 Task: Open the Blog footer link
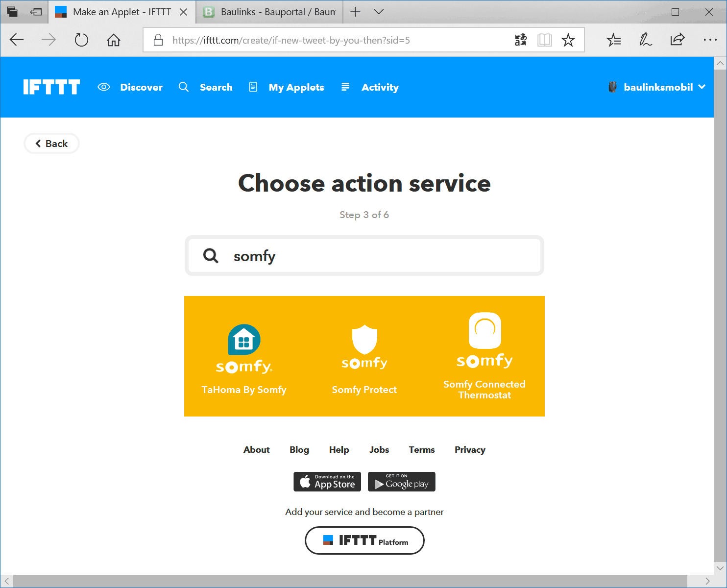pyautogui.click(x=299, y=450)
